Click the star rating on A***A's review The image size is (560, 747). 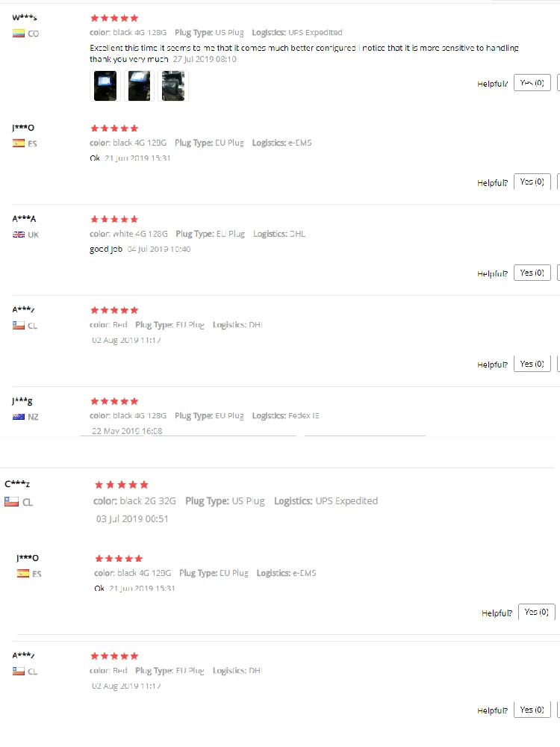[x=113, y=220]
